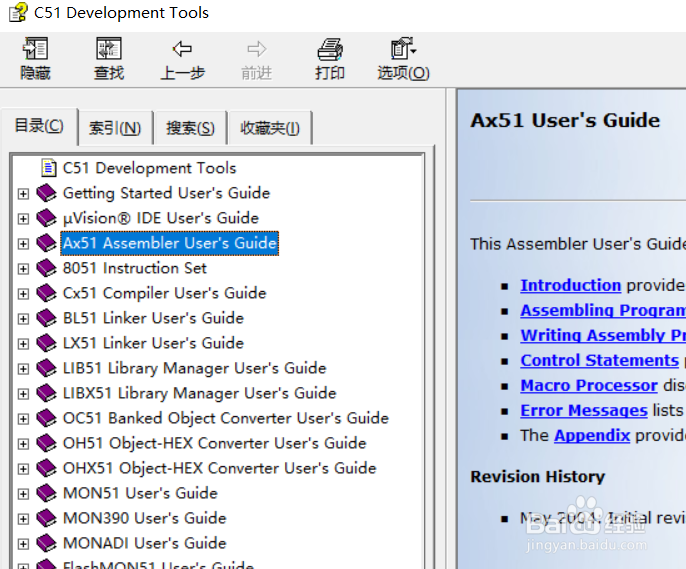Open the Error Messages link
Viewport: 686px width, 569px height.
pyautogui.click(x=584, y=410)
